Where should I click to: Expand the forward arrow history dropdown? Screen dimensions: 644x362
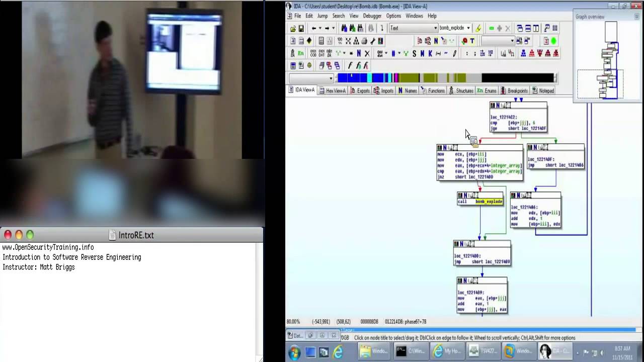point(333,29)
